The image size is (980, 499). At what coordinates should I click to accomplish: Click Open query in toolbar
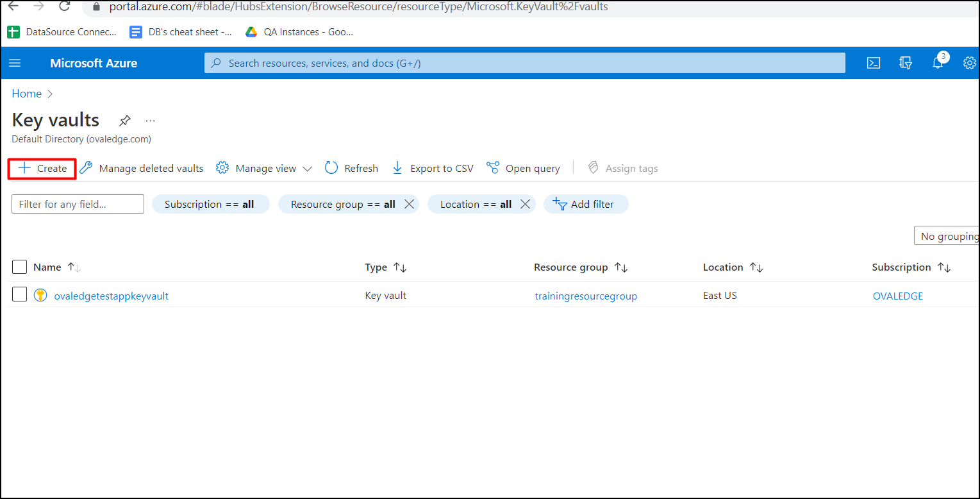pyautogui.click(x=523, y=169)
